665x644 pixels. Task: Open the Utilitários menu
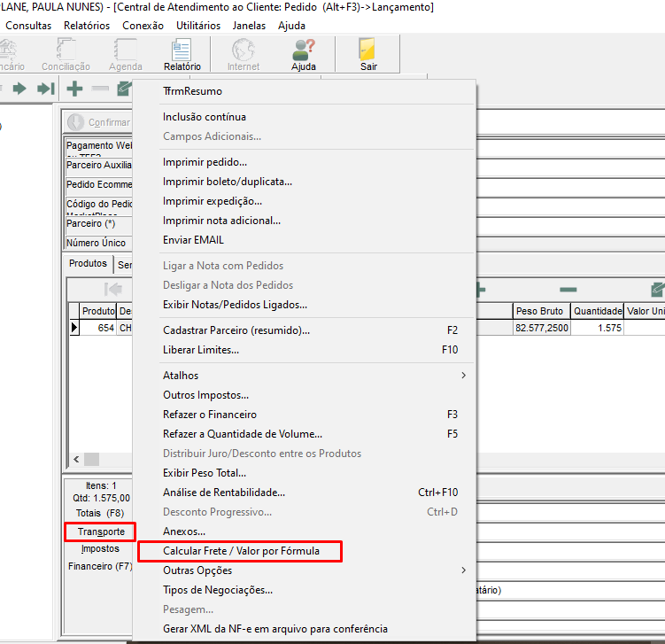(198, 26)
